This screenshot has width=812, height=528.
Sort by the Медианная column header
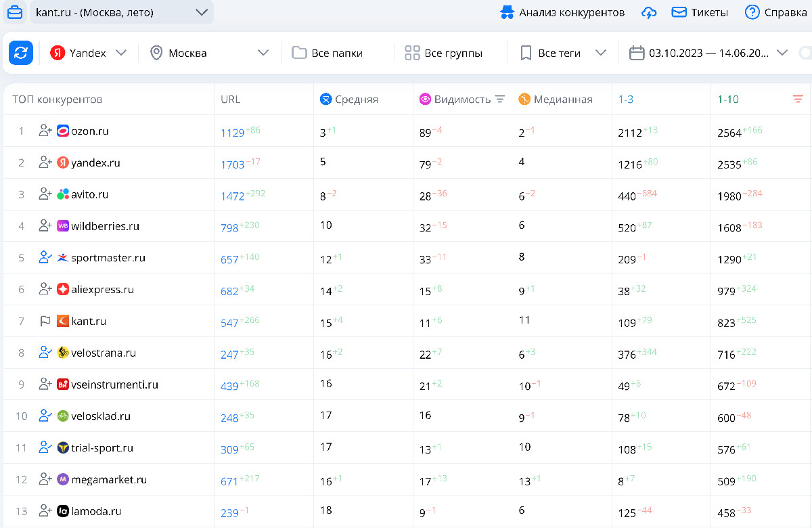click(556, 100)
